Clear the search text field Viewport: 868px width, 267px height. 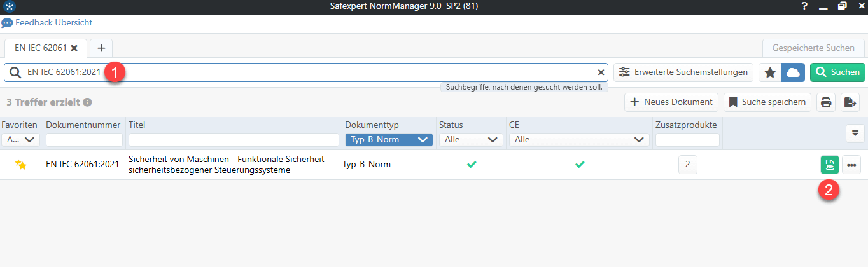601,72
